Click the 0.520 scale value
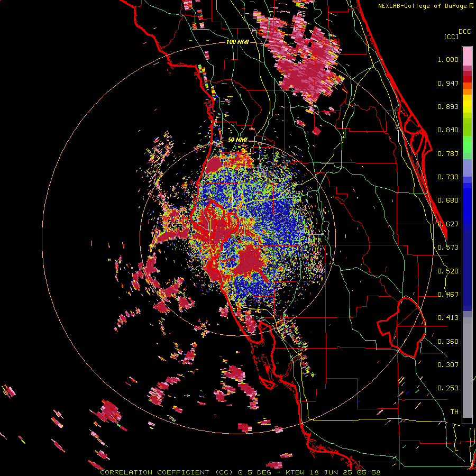Image resolution: width=476 pixels, height=476 pixels. click(448, 271)
